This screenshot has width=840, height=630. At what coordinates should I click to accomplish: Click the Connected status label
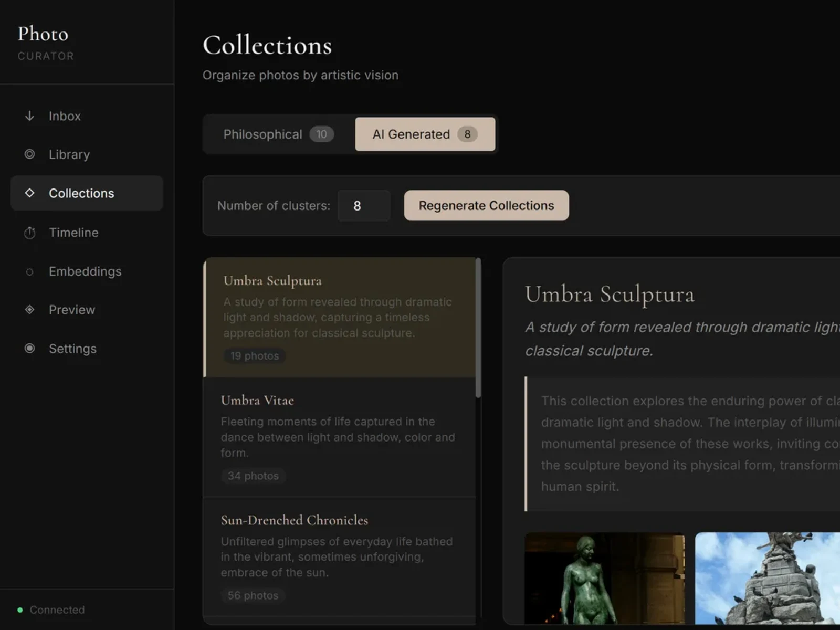57,610
